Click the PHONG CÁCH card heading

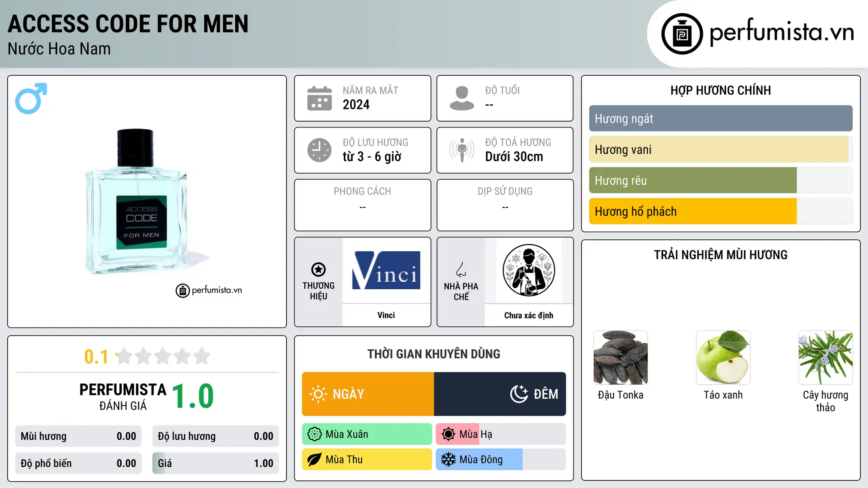pos(362,191)
